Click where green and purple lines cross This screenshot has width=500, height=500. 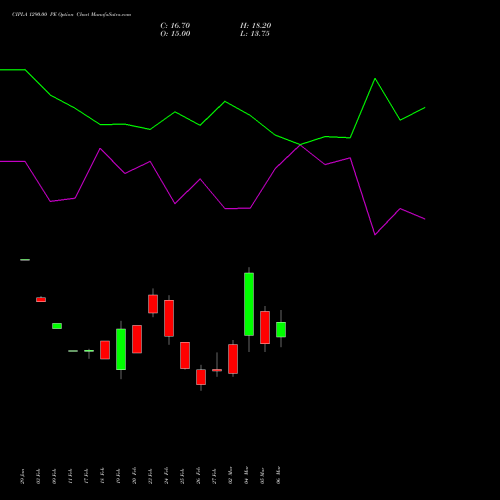pyautogui.click(x=300, y=145)
